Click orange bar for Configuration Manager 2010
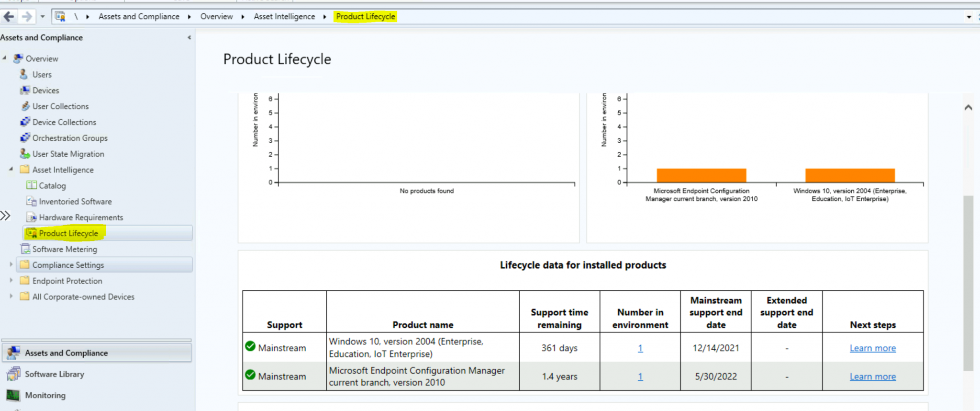 click(702, 175)
